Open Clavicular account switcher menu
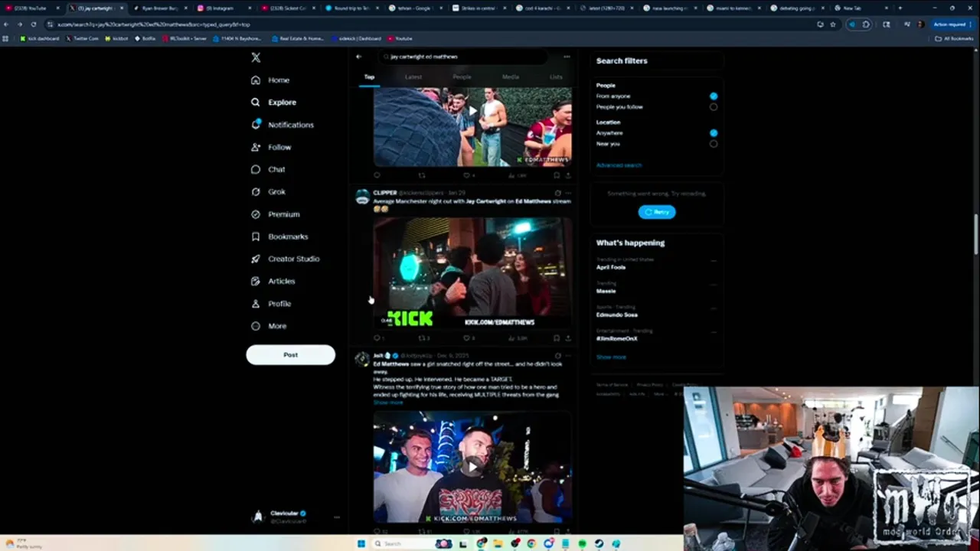The height and width of the screenshot is (551, 980). coord(336,517)
